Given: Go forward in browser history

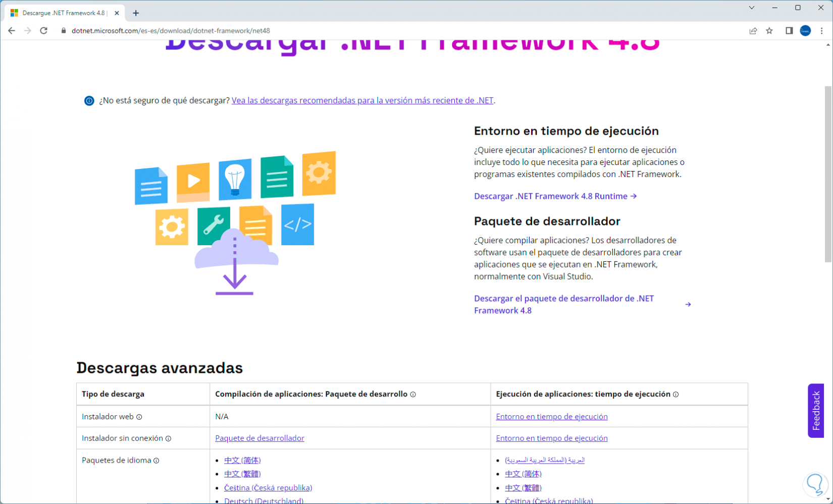Looking at the screenshot, I should (27, 31).
